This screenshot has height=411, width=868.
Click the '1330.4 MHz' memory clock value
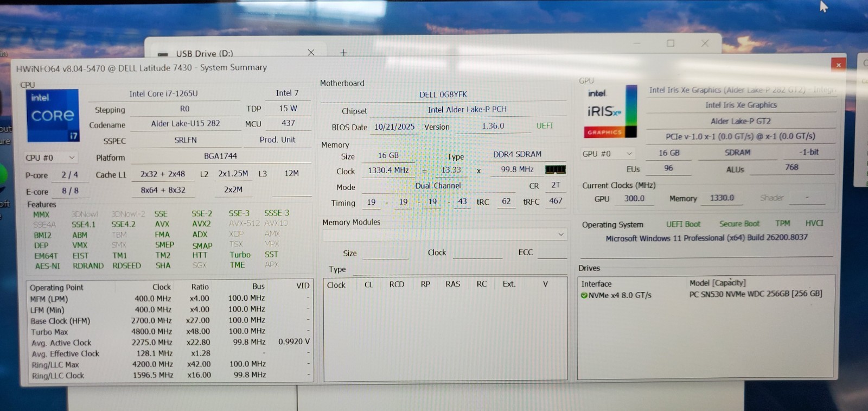388,170
